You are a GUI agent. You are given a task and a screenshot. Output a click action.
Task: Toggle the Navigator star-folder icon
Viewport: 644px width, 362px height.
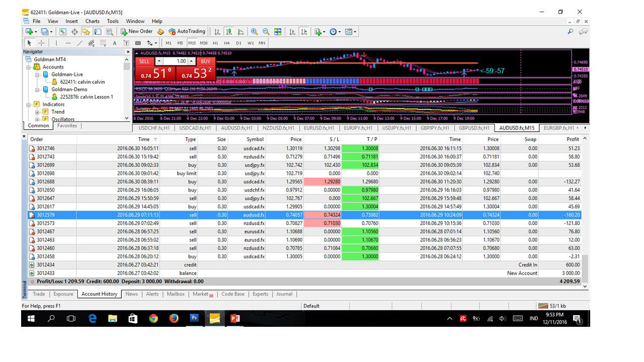pyautogui.click(x=86, y=31)
